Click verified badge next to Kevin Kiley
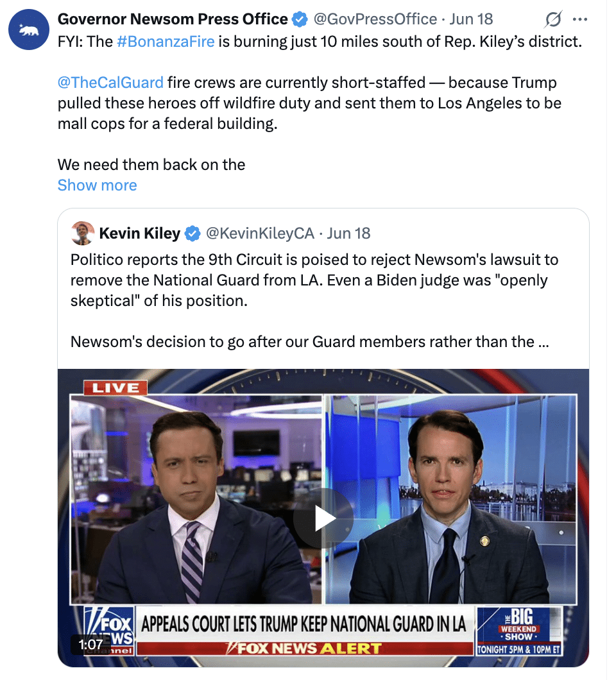 tap(192, 234)
